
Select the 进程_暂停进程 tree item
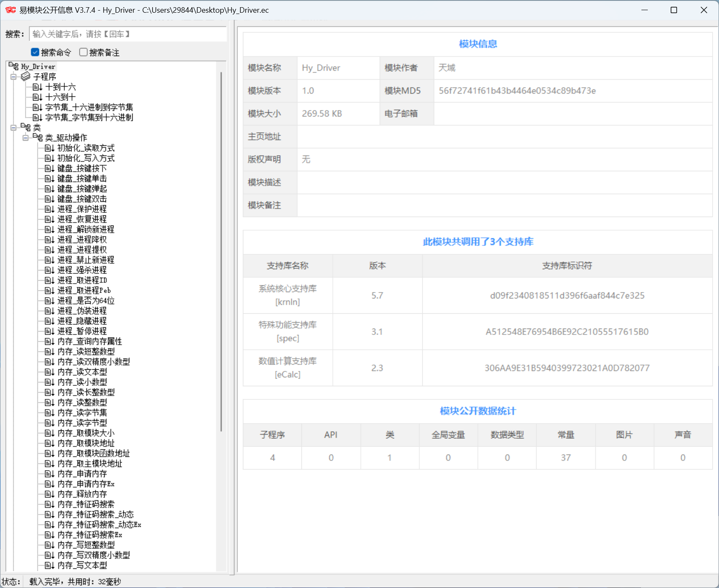(x=82, y=331)
